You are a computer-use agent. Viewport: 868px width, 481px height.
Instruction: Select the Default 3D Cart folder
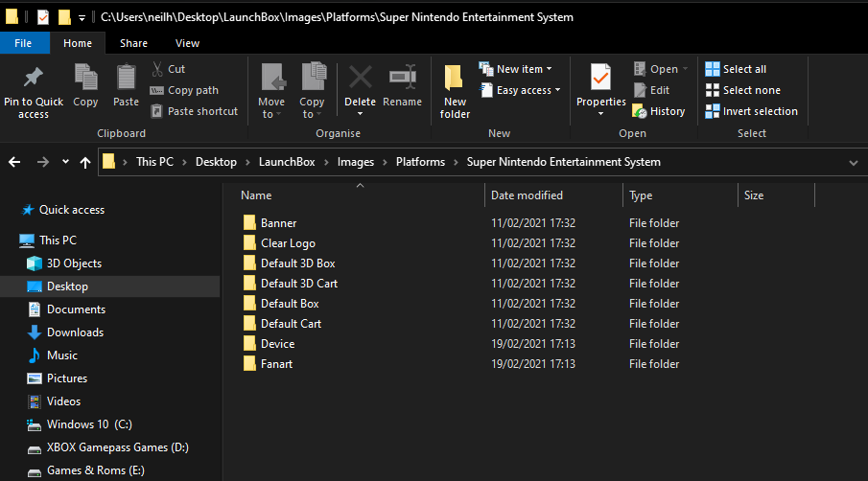click(291, 283)
